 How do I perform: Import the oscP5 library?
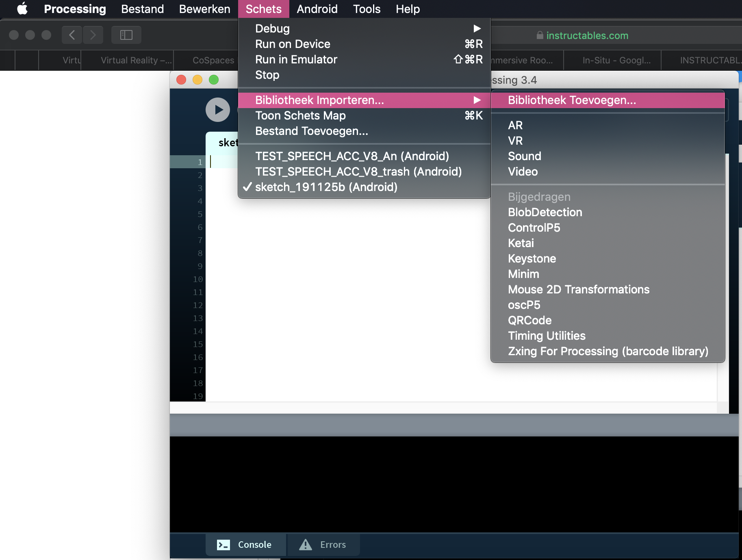(x=608, y=305)
